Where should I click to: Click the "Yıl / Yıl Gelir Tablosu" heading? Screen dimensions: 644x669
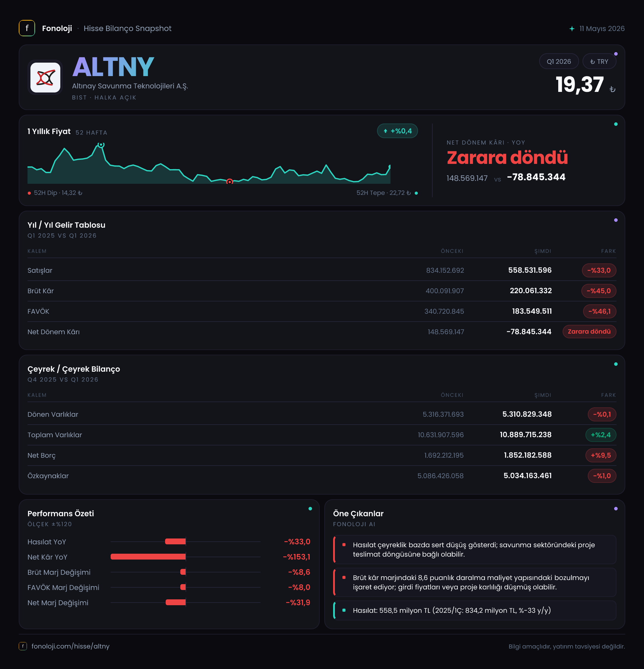pyautogui.click(x=66, y=225)
